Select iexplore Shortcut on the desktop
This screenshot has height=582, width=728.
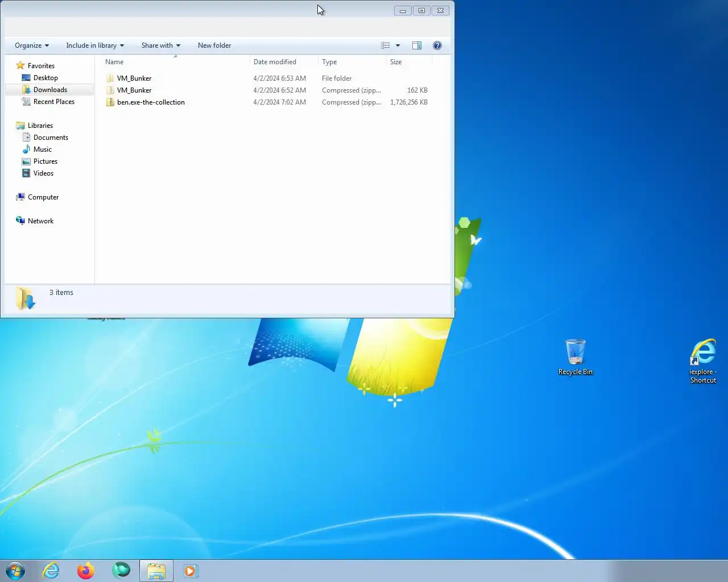[703, 361]
